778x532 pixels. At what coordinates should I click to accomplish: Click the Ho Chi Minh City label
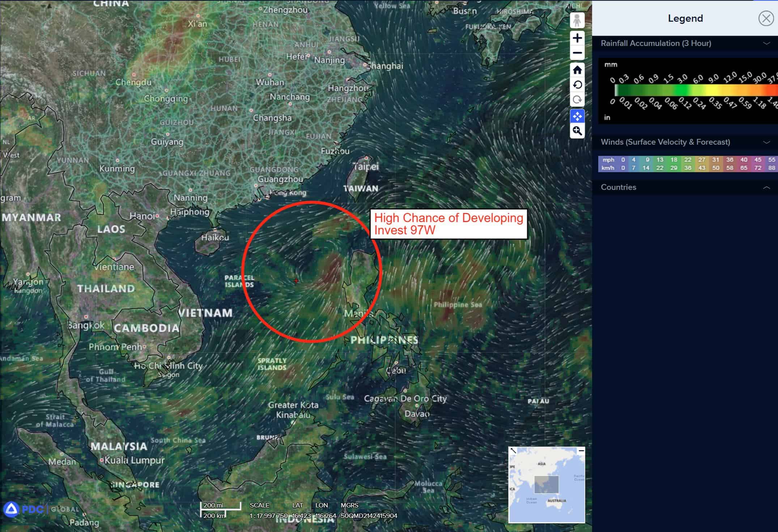pos(168,366)
